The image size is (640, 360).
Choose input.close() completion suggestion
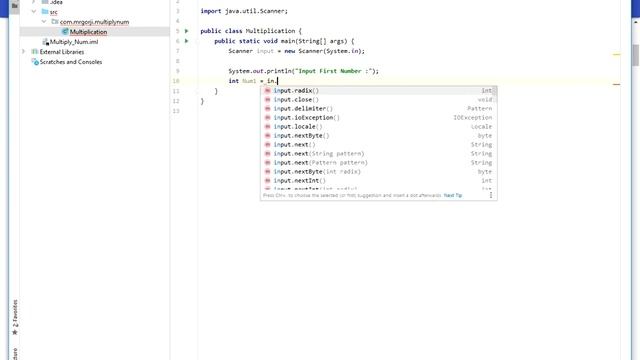[378, 100]
